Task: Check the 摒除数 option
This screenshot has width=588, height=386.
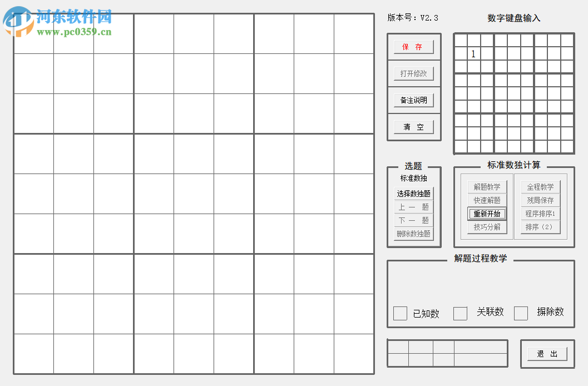Action: tap(521, 313)
